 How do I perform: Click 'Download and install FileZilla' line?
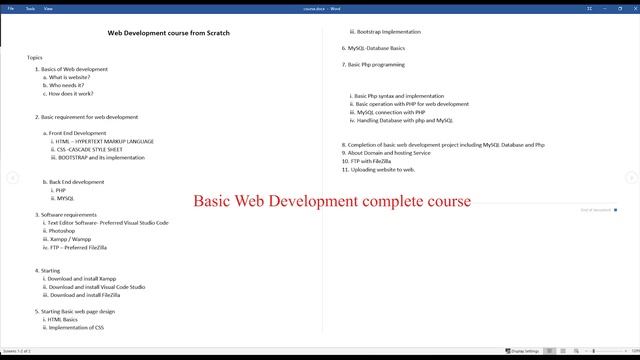[x=85, y=295]
